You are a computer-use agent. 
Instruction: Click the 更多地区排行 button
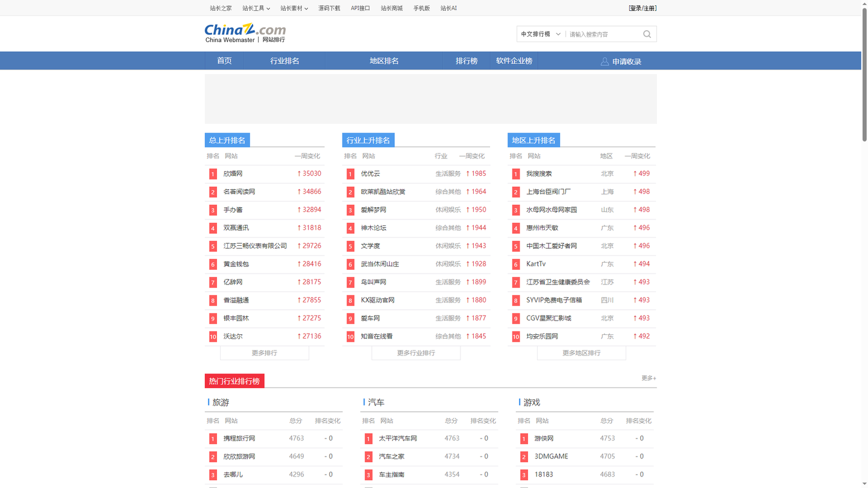tap(582, 353)
